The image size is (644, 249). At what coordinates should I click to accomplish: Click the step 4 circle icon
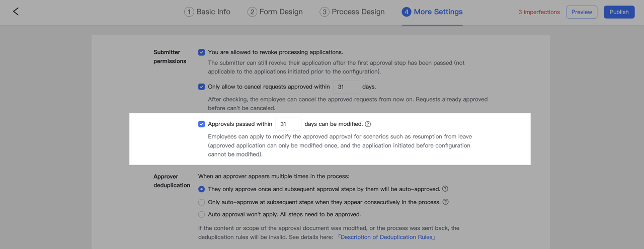click(406, 12)
